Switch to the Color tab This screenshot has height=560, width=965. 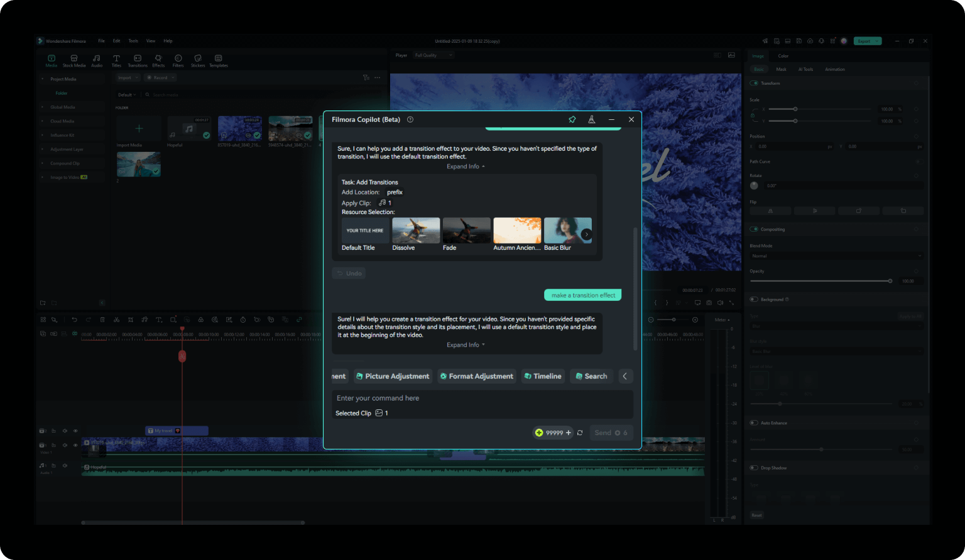[x=783, y=56]
